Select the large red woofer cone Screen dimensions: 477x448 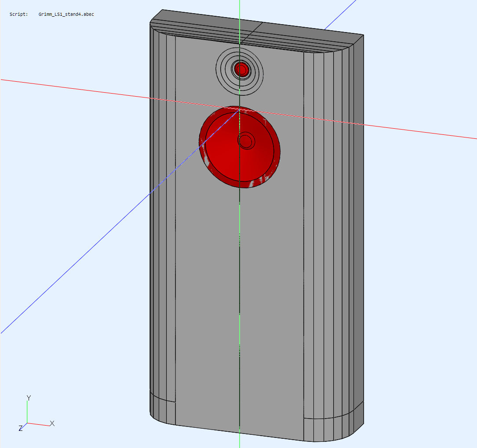coord(240,147)
